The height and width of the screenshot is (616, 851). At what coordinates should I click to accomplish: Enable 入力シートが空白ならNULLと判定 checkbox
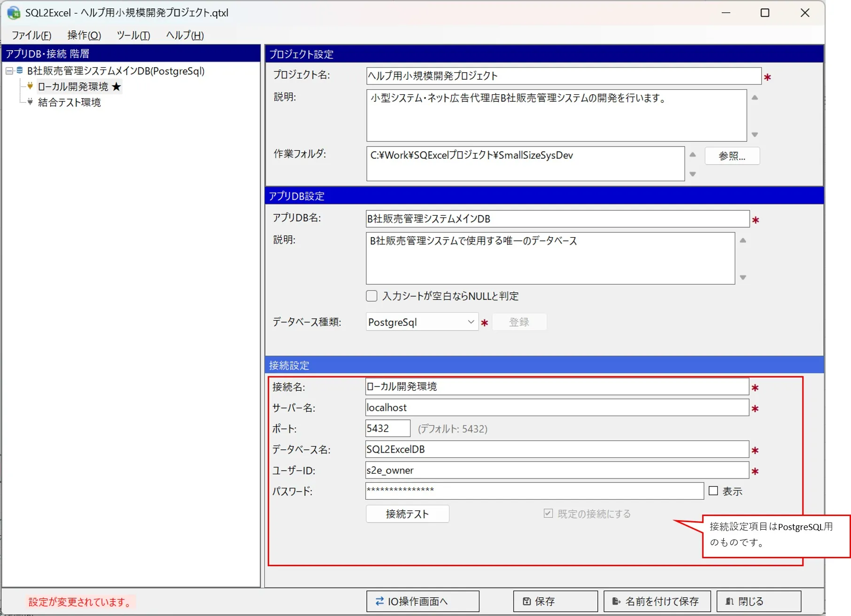point(371,296)
